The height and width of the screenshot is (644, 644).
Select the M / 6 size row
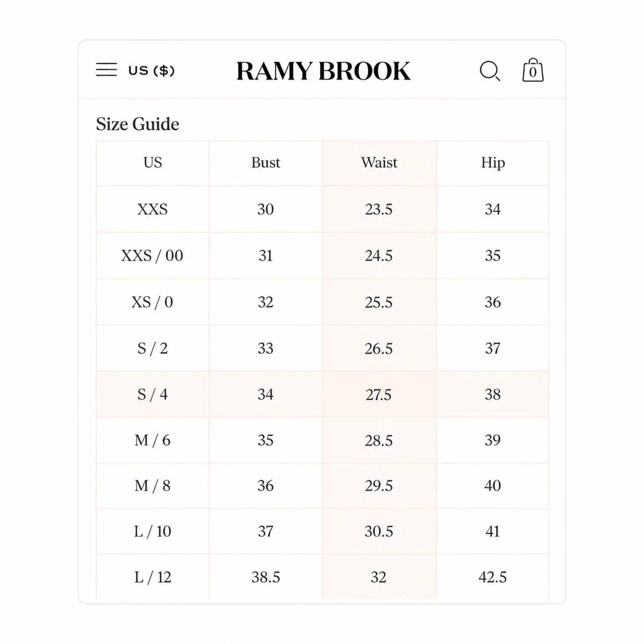coord(323,440)
